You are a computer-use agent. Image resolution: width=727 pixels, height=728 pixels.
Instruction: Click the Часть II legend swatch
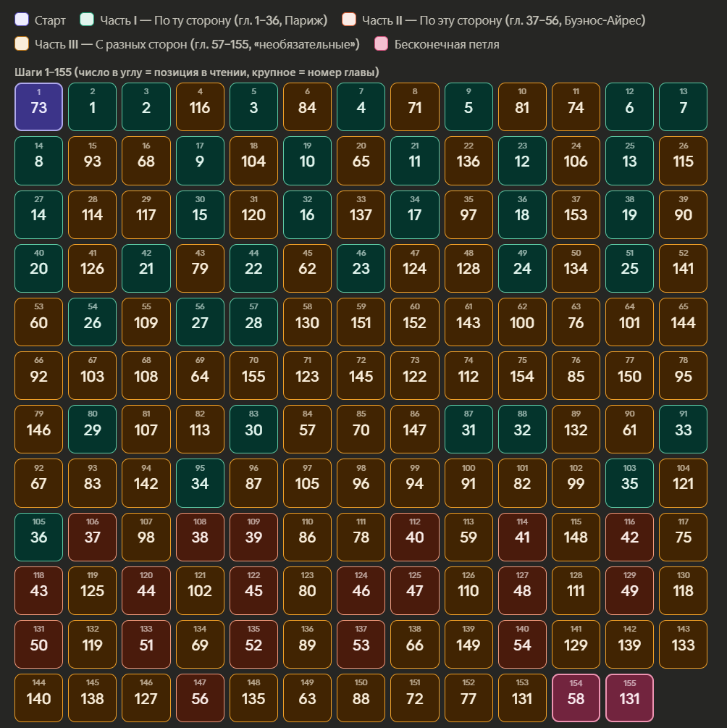348,20
